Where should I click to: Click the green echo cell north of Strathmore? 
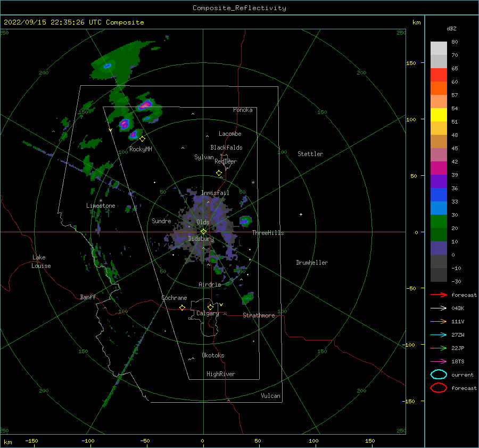pyautogui.click(x=247, y=298)
